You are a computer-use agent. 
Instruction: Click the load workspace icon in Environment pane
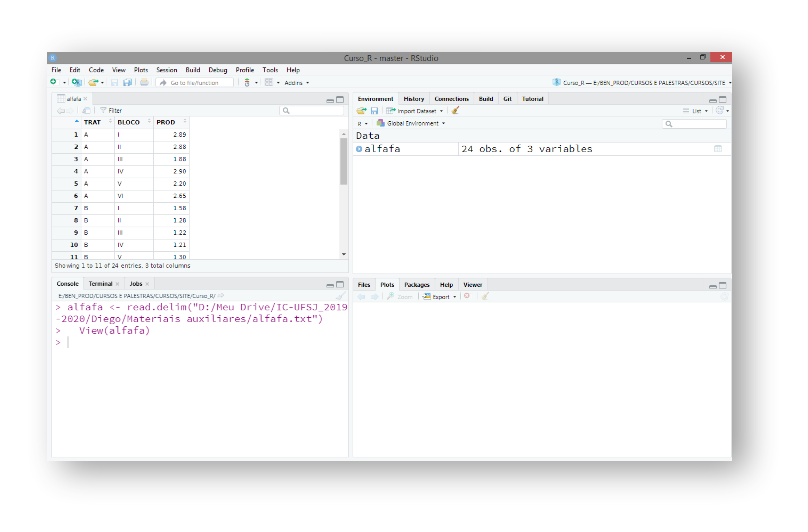point(361,111)
